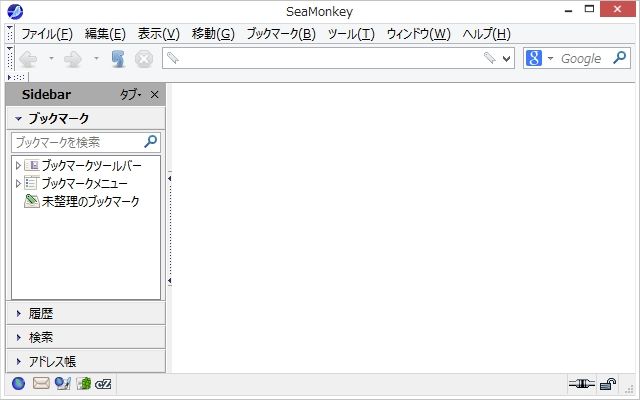
Task: Open the ChatZilla cZ icon
Action: (x=103, y=384)
